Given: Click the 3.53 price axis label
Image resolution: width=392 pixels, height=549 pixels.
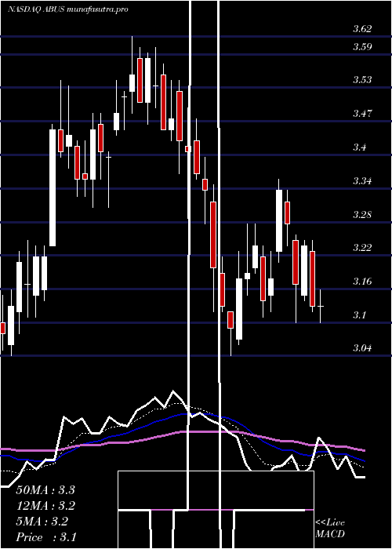Looking at the screenshot, I should pos(362,80).
